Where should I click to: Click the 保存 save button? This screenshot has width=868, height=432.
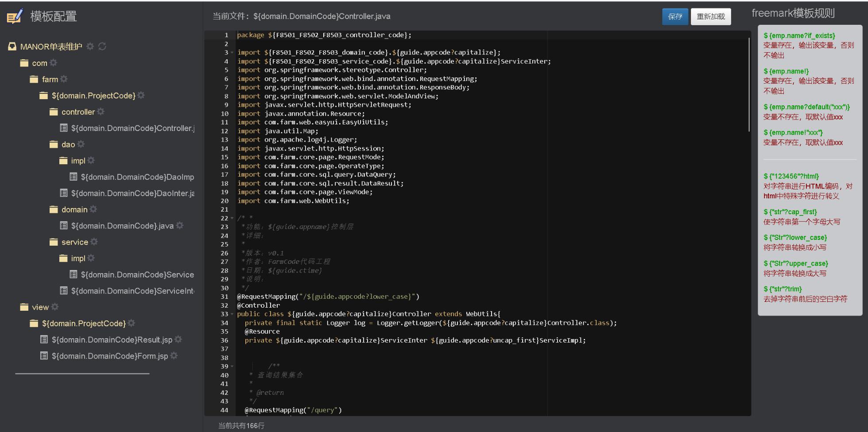pos(675,16)
